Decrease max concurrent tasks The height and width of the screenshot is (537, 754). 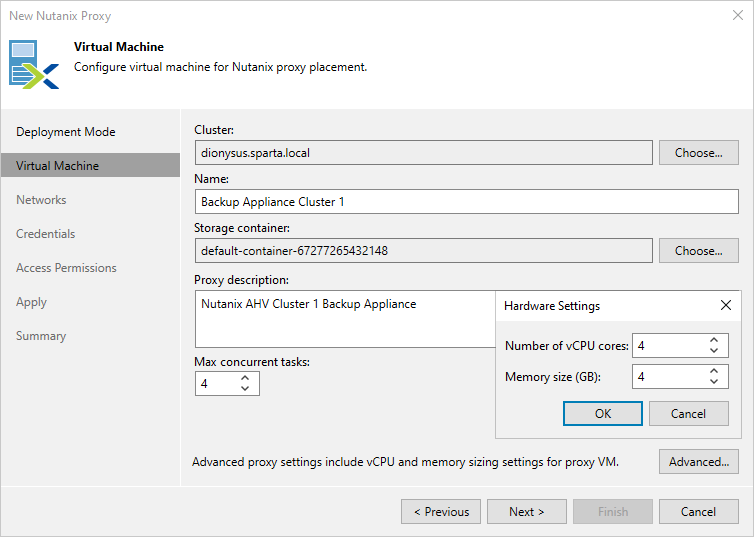245,389
